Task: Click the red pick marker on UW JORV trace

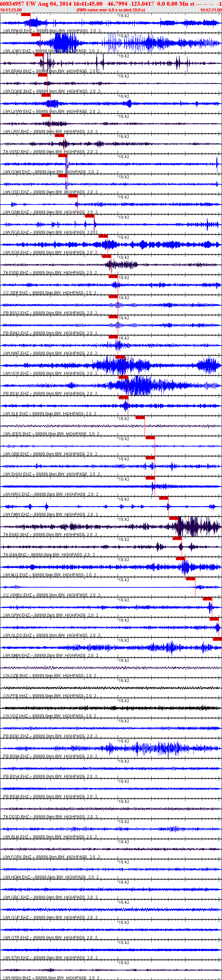Action: [x=36, y=35]
